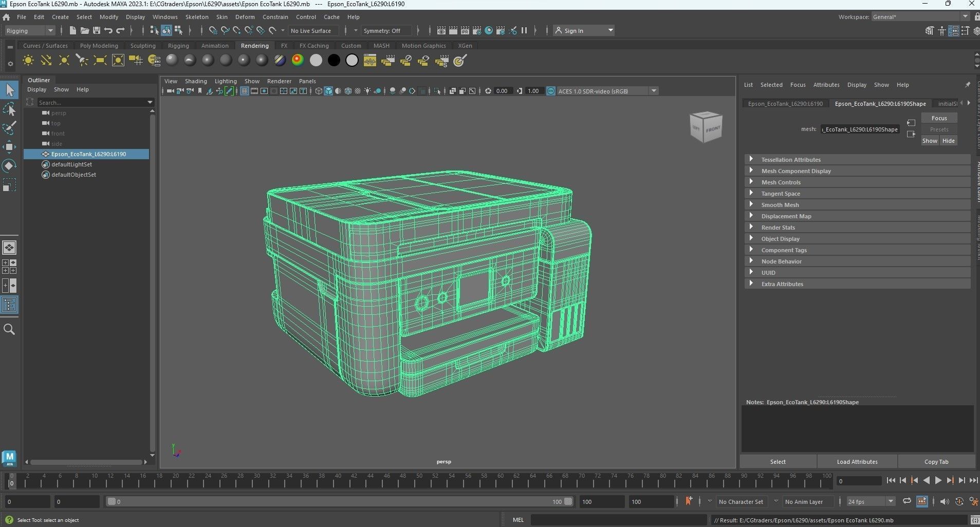Create a point light from shelf
This screenshot has width=980, height=527.
[x=64, y=61]
